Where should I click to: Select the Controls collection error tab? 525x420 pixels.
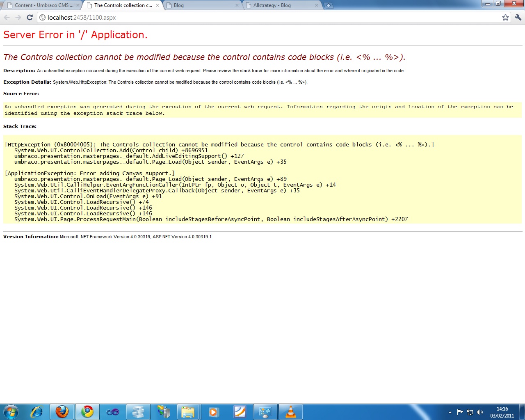point(122,5)
